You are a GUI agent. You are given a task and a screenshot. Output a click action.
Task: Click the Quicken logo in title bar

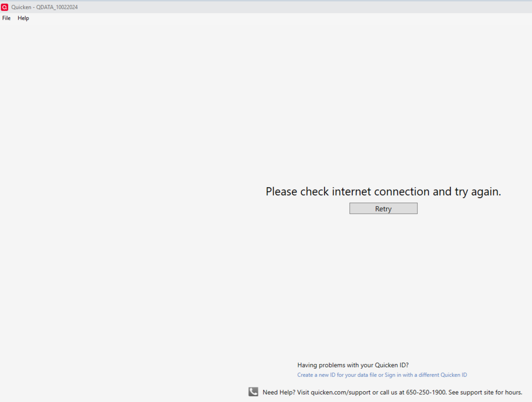pyautogui.click(x=5, y=7)
